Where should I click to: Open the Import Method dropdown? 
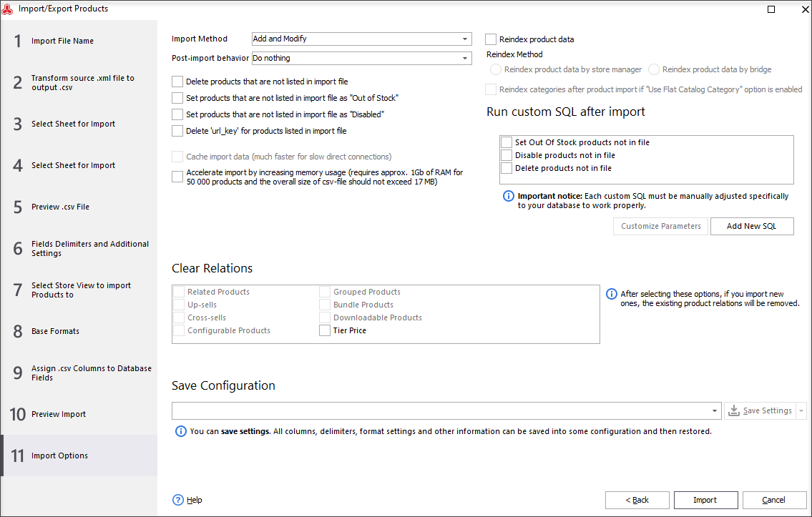465,39
